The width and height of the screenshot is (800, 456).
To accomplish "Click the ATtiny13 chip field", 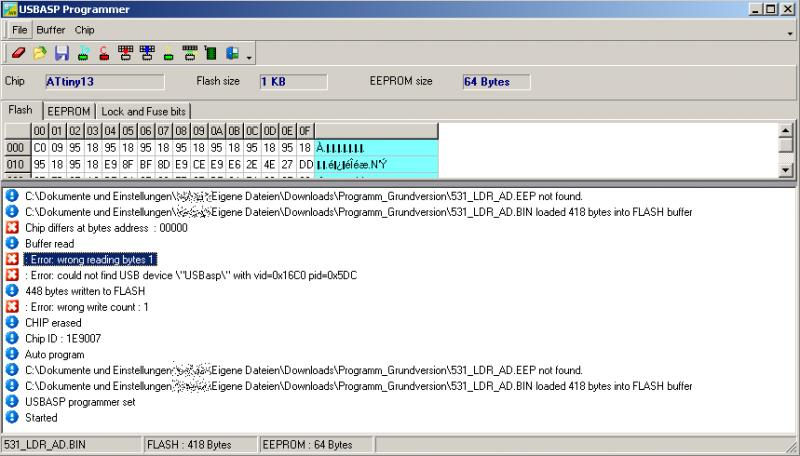I will coord(104,82).
